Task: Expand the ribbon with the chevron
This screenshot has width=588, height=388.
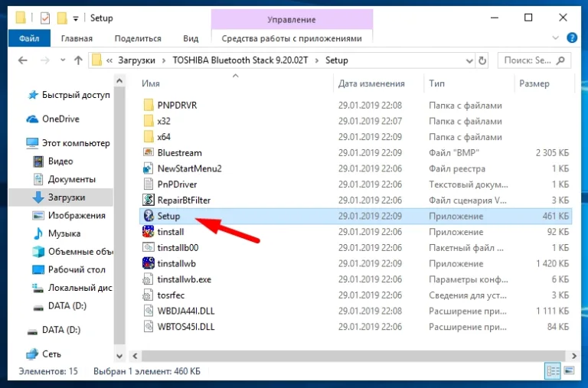Action: [x=555, y=37]
